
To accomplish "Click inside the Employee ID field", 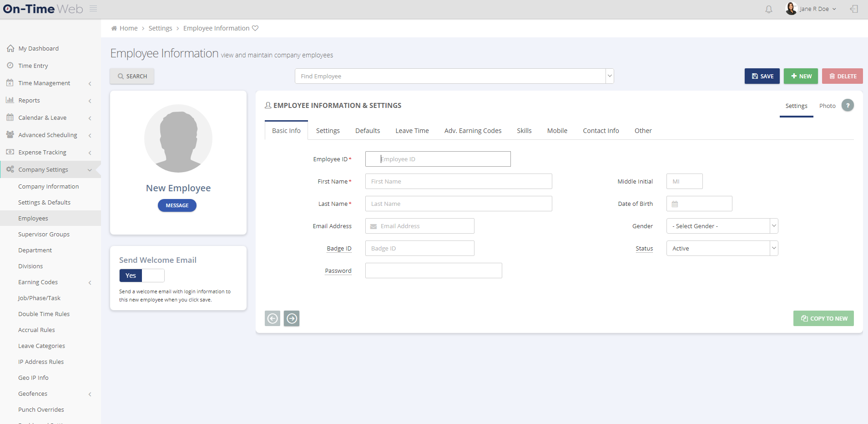I will pyautogui.click(x=437, y=159).
